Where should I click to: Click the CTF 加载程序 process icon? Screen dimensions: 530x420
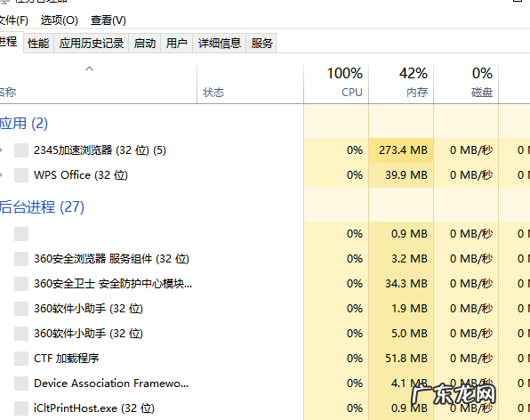pos(21,359)
